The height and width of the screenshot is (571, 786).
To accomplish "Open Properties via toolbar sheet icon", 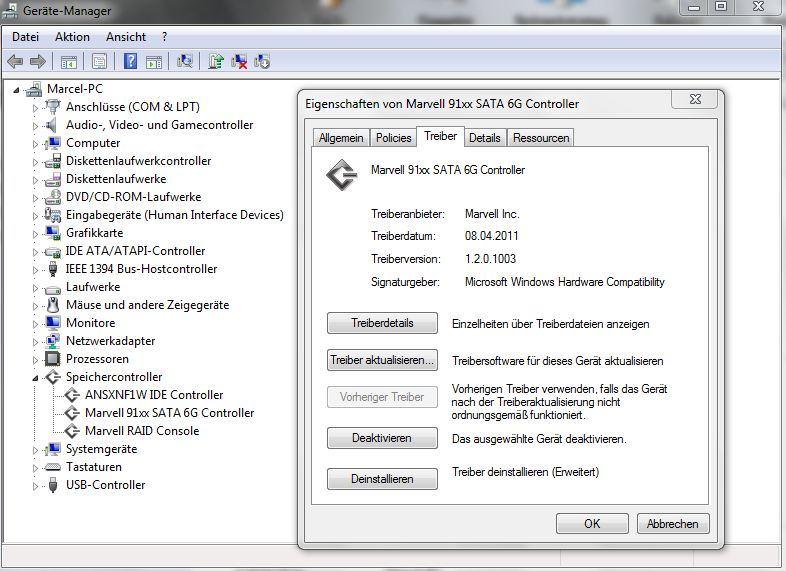I will click(x=99, y=62).
